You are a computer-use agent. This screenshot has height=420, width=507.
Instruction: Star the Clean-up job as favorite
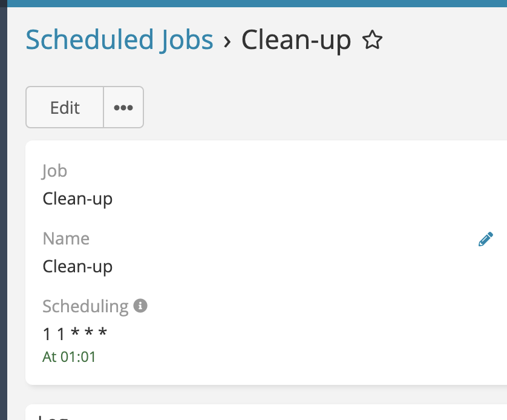pyautogui.click(x=372, y=41)
